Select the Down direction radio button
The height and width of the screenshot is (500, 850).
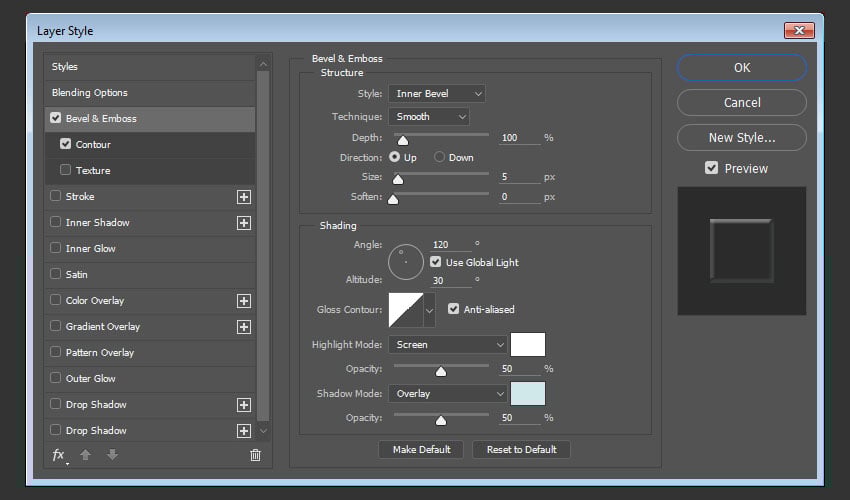tap(439, 158)
